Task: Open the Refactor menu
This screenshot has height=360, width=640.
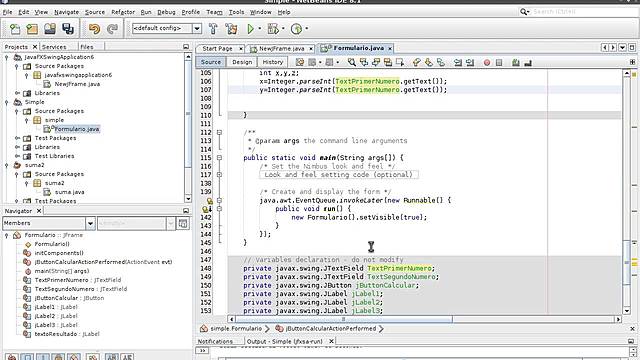Action: (123, 12)
